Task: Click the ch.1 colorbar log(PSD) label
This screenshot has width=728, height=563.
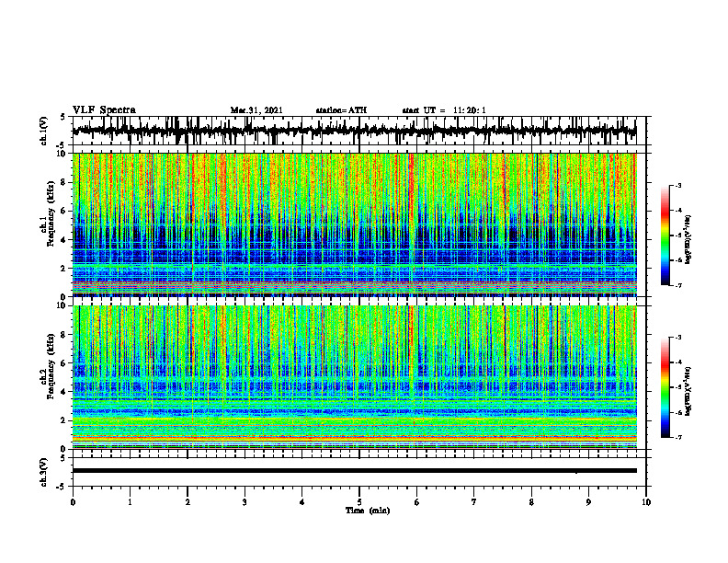Action: [x=688, y=239]
